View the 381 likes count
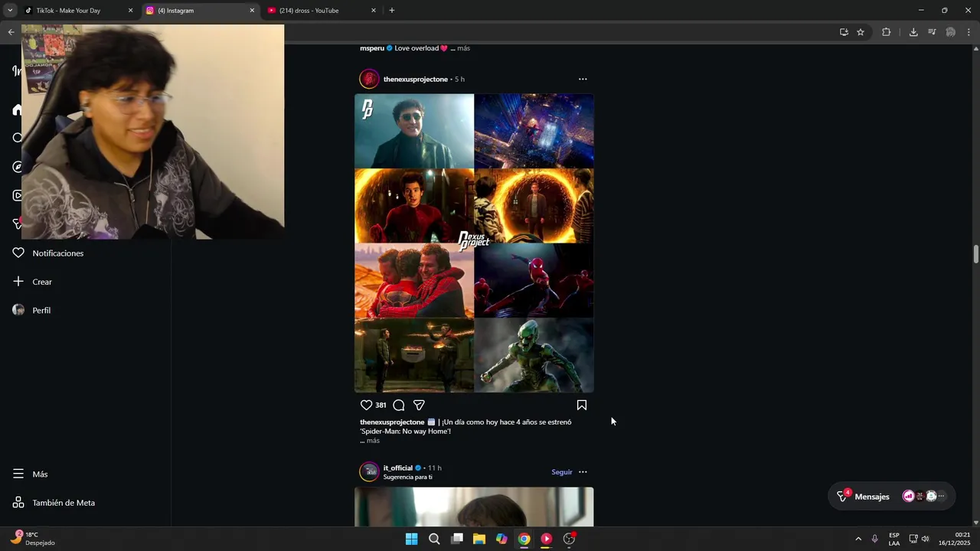 (x=381, y=405)
